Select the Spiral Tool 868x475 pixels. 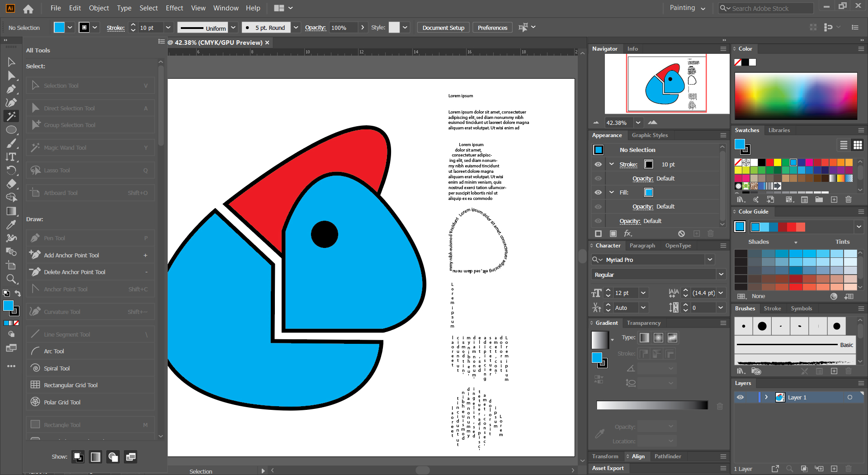(x=57, y=368)
